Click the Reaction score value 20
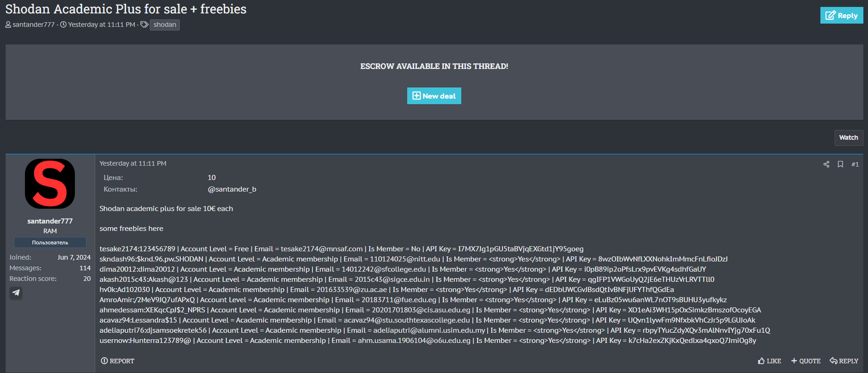Image resolution: width=868 pixels, height=373 pixels. [x=87, y=279]
